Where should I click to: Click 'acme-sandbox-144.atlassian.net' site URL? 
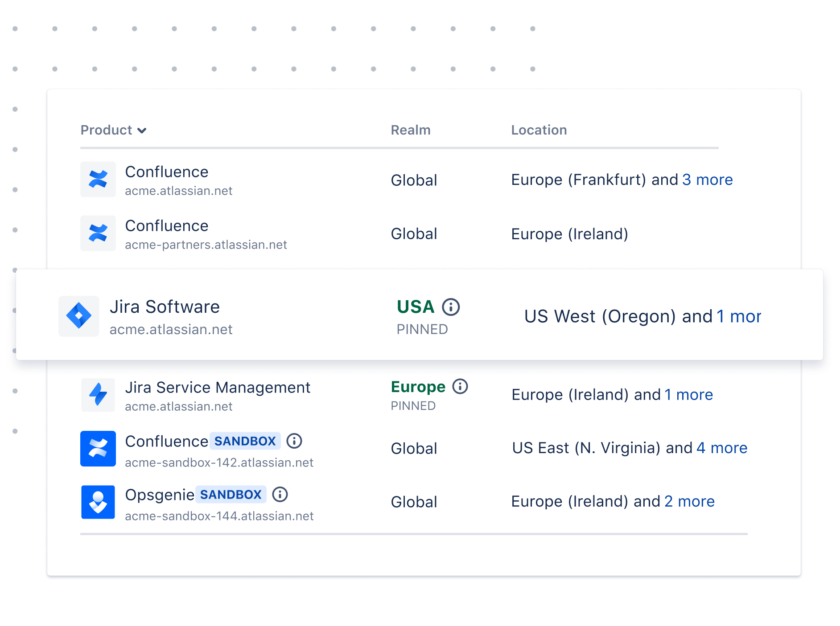[x=219, y=516]
